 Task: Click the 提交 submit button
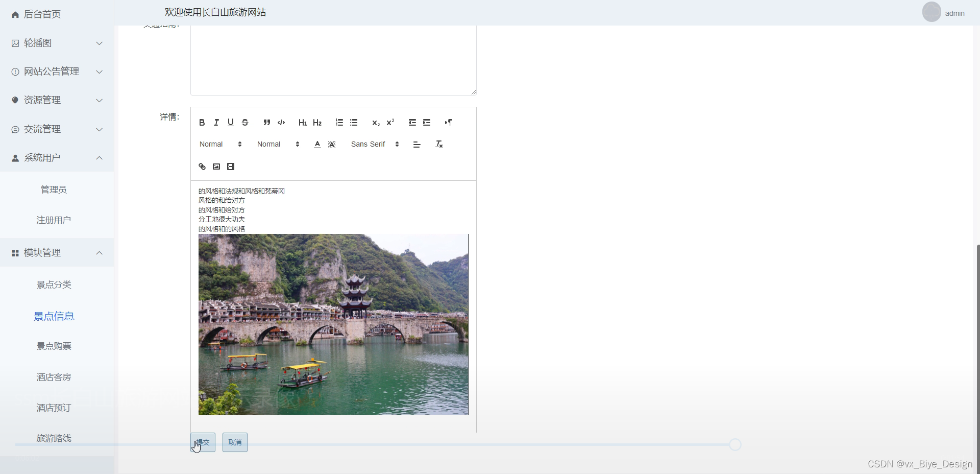(x=203, y=442)
